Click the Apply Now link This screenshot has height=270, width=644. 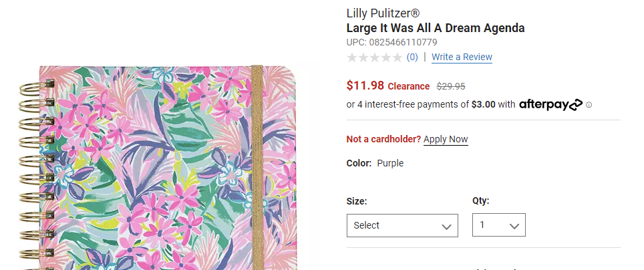446,139
